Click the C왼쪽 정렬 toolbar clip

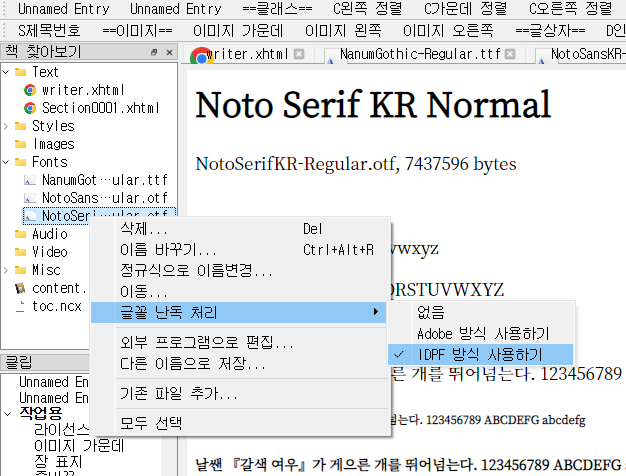[x=367, y=9]
